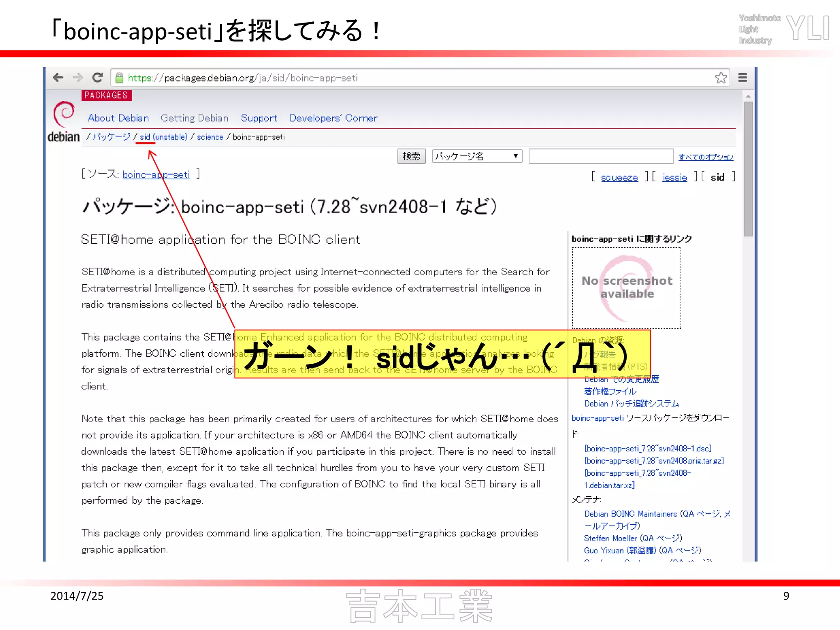
Task: Click the scrollbar up arrow
Action: coord(748,96)
